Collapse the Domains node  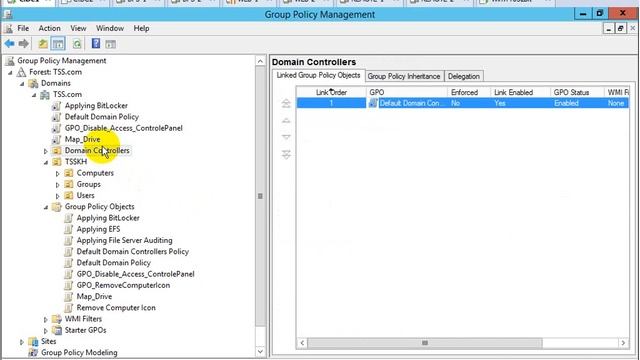click(22, 84)
